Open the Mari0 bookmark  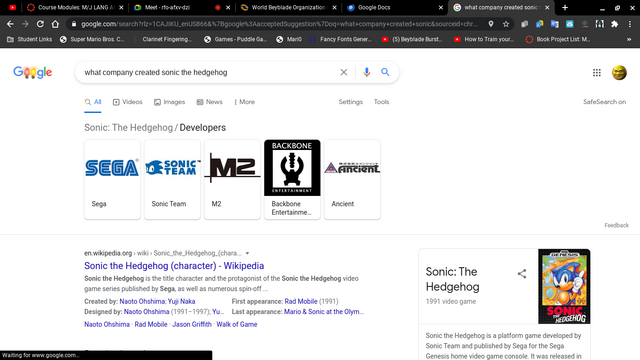point(289,39)
